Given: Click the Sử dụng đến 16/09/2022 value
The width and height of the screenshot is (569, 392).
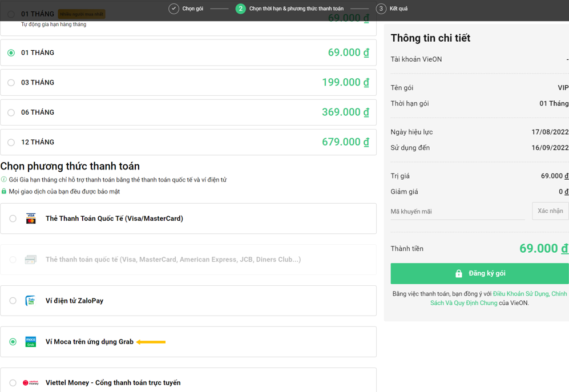Looking at the screenshot, I should point(550,148).
